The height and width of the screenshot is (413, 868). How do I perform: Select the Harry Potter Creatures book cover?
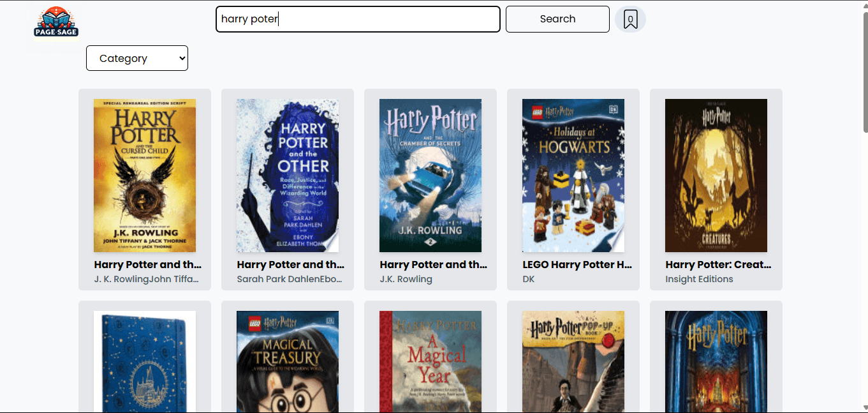click(x=716, y=176)
